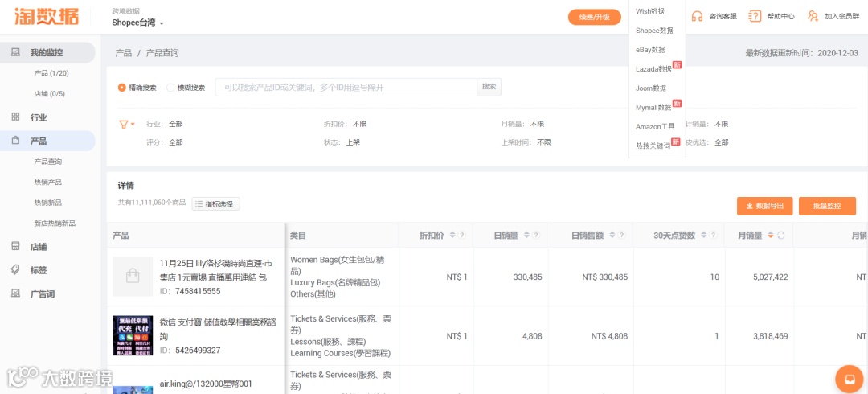The width and height of the screenshot is (868, 394).
Task: Select the 模糊搜索 radio button
Action: coord(170,88)
